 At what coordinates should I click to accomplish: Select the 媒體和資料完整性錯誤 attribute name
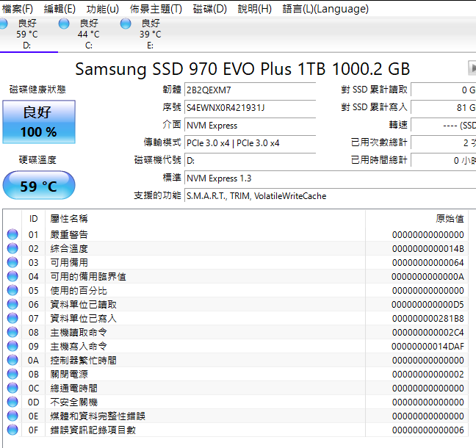98,416
